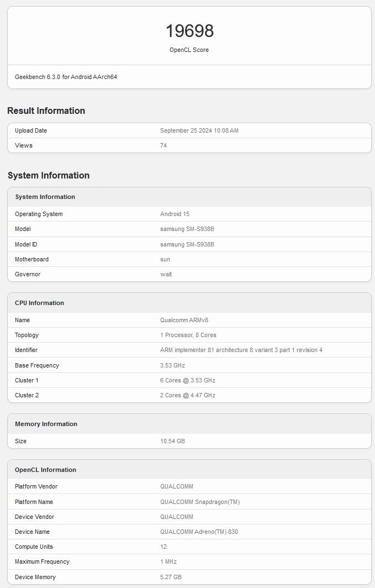The height and width of the screenshot is (588, 375).
Task: Select the Cluster 2 value 2 Cores @ 4.47 GHz
Action: [188, 395]
